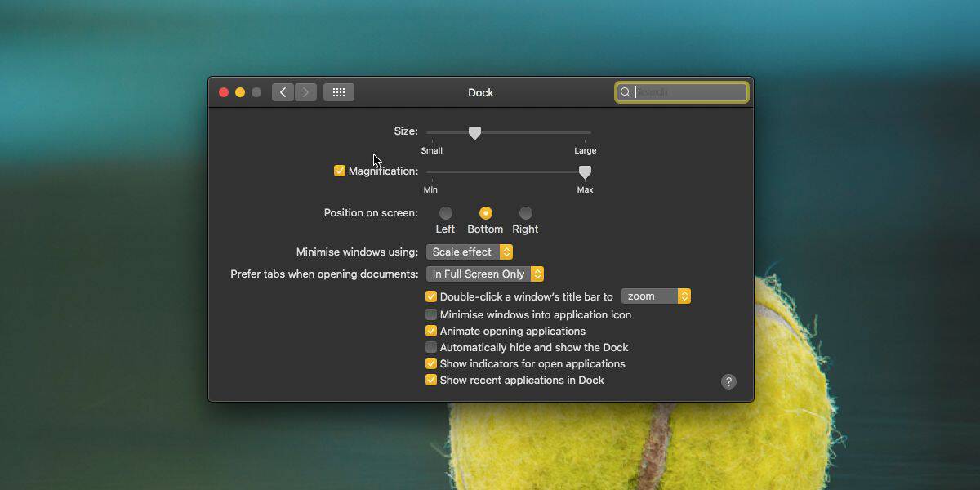Uncheck Show recent applications in Dock
The width and height of the screenshot is (980, 490).
tap(431, 380)
